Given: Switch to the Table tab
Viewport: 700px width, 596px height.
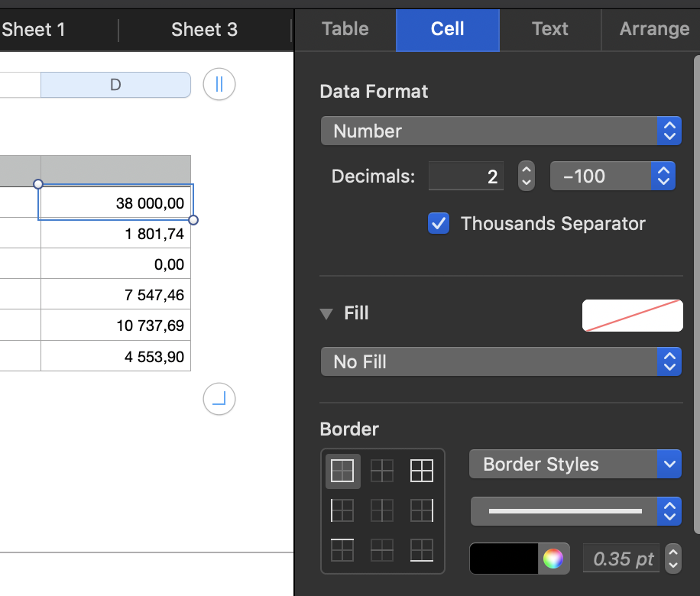Looking at the screenshot, I should point(345,29).
